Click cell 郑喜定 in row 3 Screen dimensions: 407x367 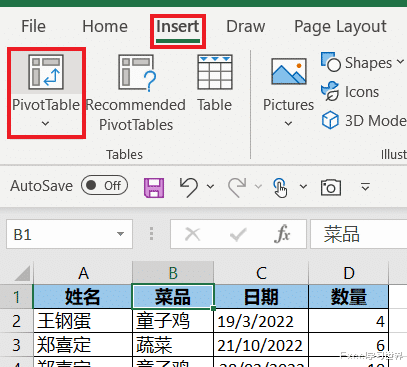(x=83, y=344)
